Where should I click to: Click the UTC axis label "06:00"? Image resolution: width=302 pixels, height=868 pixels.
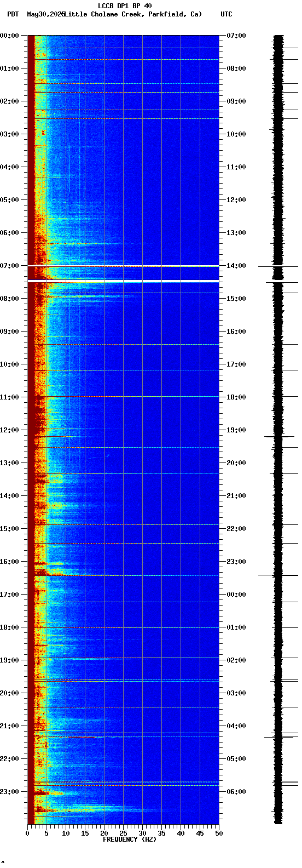point(236,792)
